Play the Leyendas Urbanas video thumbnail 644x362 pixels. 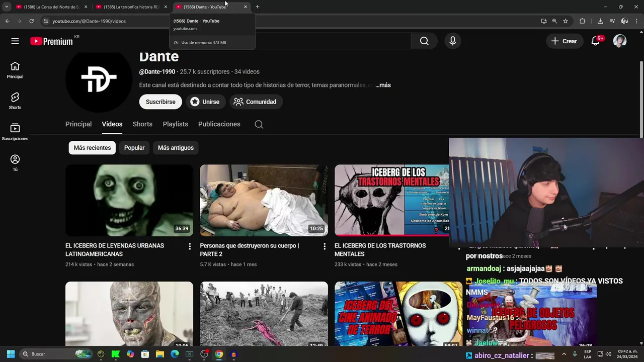coord(129,200)
